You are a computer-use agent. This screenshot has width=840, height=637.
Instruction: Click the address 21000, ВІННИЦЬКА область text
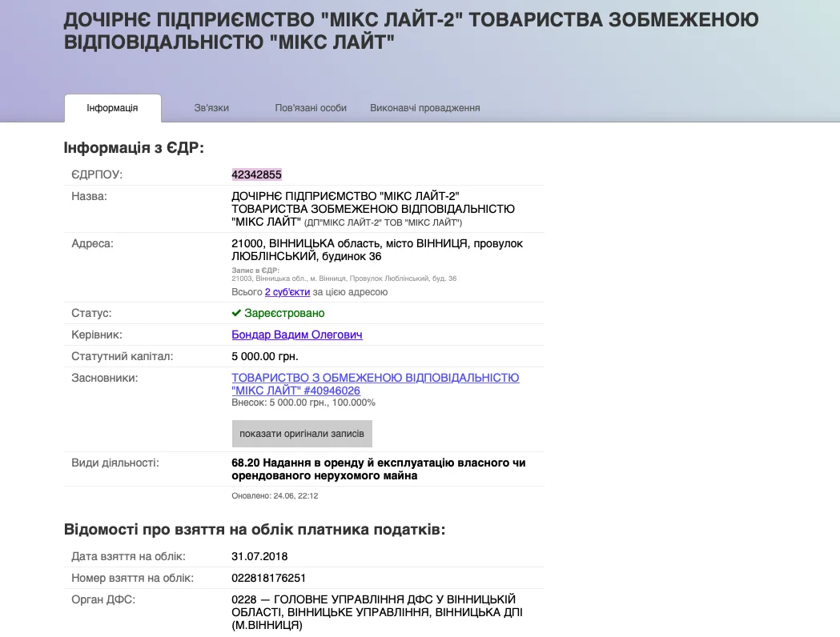(377, 250)
